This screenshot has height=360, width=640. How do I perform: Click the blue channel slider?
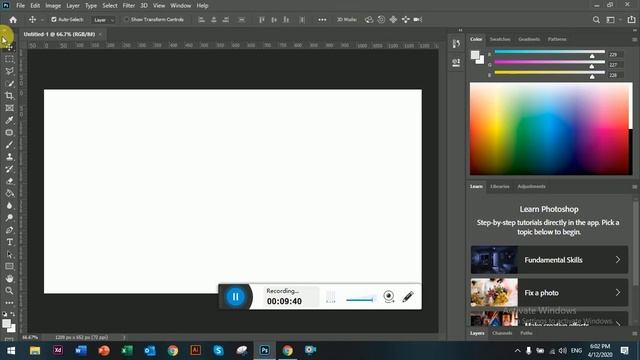(549, 73)
